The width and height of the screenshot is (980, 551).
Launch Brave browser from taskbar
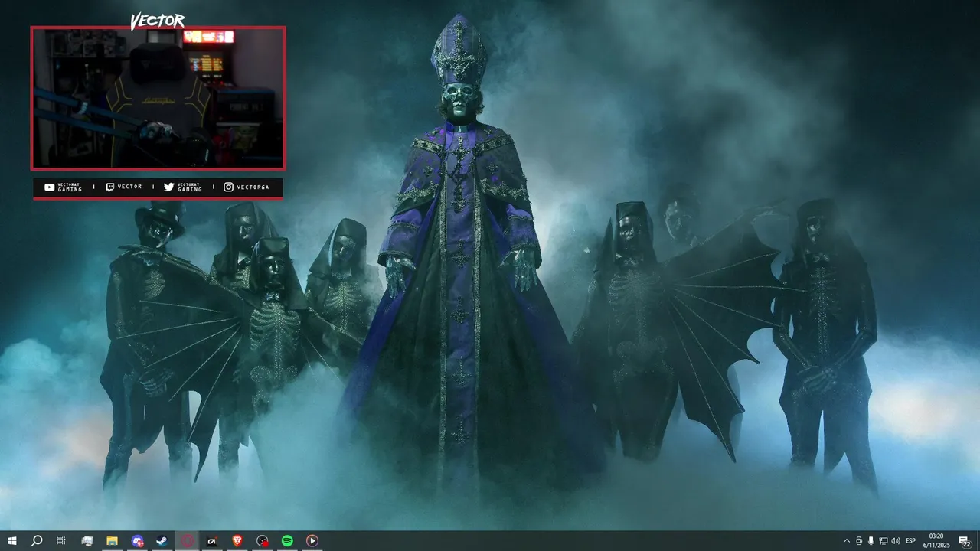point(237,541)
